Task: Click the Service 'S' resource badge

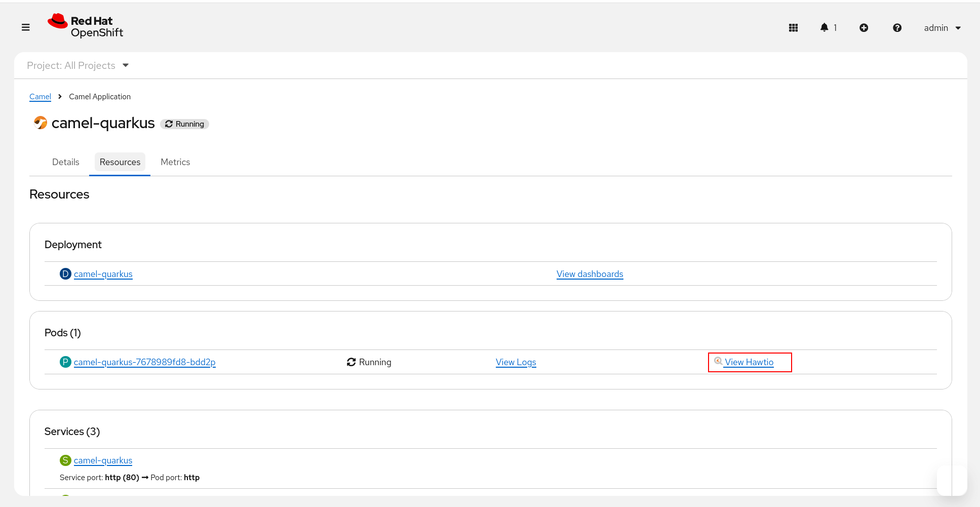Action: [x=65, y=460]
